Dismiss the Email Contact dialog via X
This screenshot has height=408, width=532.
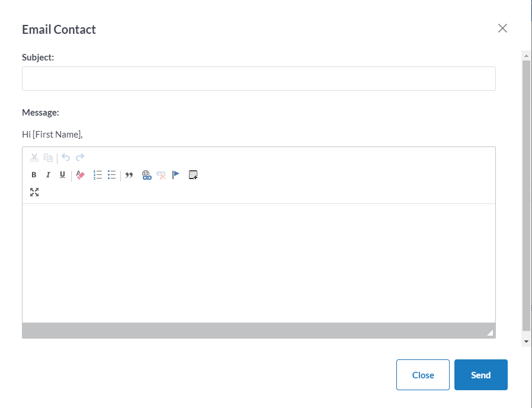502,28
